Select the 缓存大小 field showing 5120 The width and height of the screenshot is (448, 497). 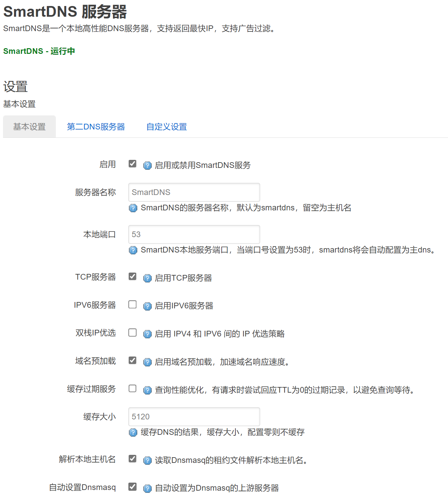click(194, 417)
